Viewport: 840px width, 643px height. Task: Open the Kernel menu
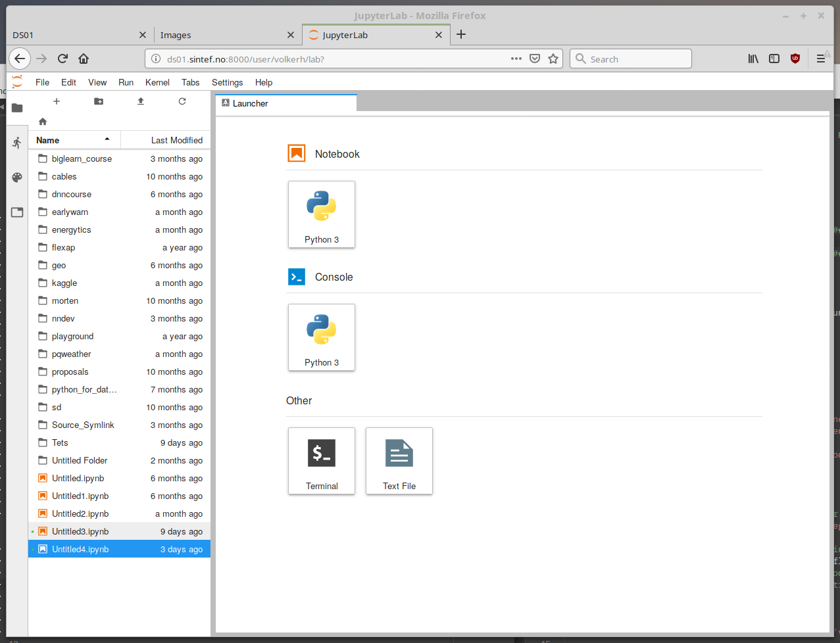pyautogui.click(x=157, y=82)
